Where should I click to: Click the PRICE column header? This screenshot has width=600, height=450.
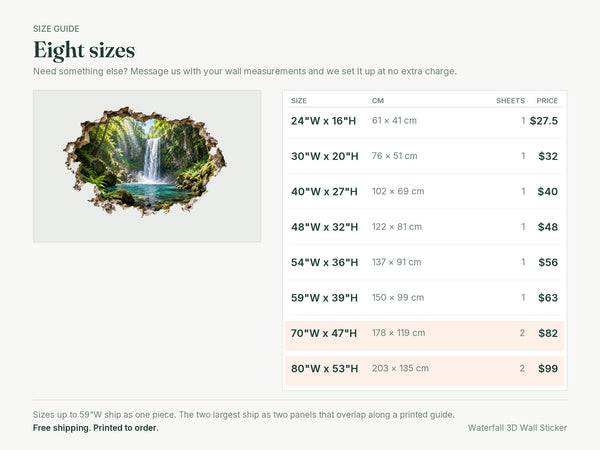547,101
